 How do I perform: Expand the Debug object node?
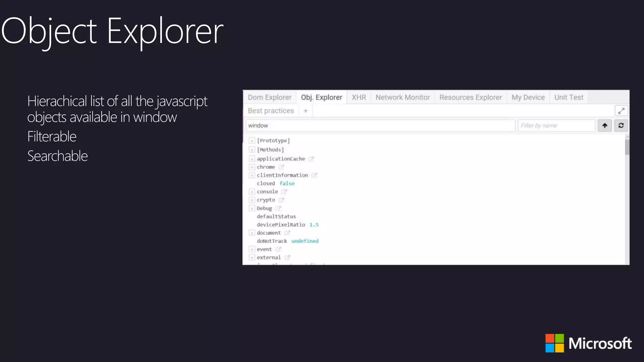[x=252, y=208]
